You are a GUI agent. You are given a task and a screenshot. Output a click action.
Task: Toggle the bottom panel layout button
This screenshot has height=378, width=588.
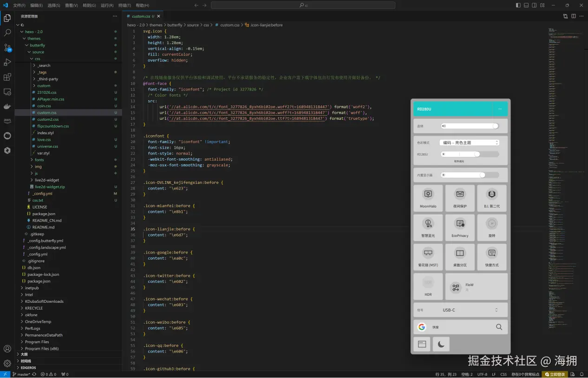[526, 5]
